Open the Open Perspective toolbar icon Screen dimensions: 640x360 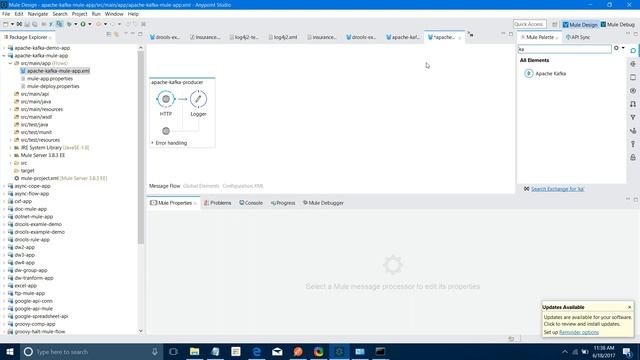coord(554,24)
